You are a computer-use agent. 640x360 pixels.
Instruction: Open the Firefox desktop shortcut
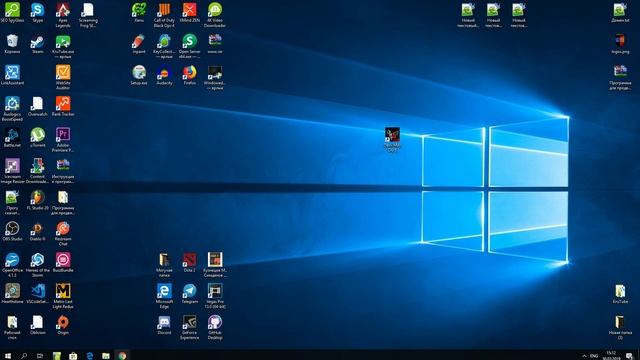tap(189, 75)
